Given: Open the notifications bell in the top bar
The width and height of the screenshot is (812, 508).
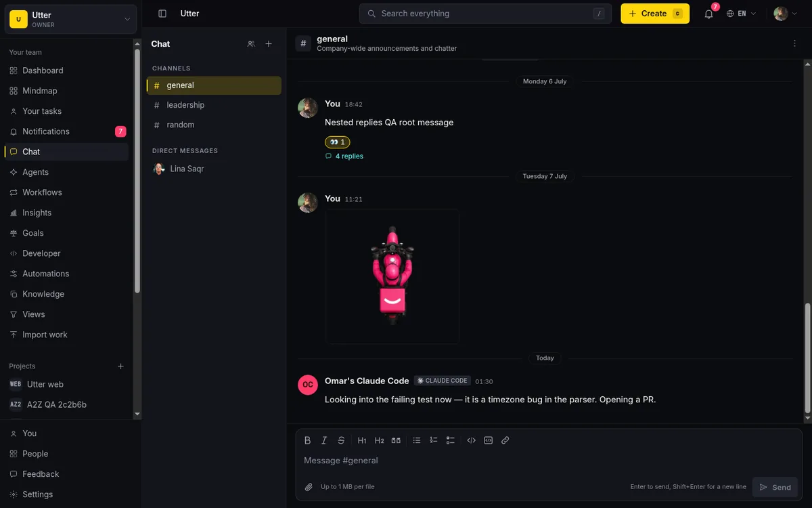Looking at the screenshot, I should (x=708, y=14).
